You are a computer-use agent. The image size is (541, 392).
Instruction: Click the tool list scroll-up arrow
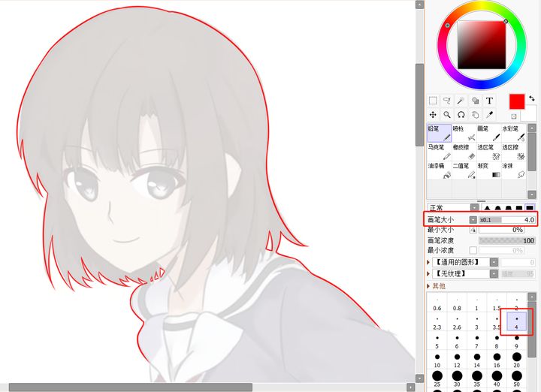click(532, 128)
